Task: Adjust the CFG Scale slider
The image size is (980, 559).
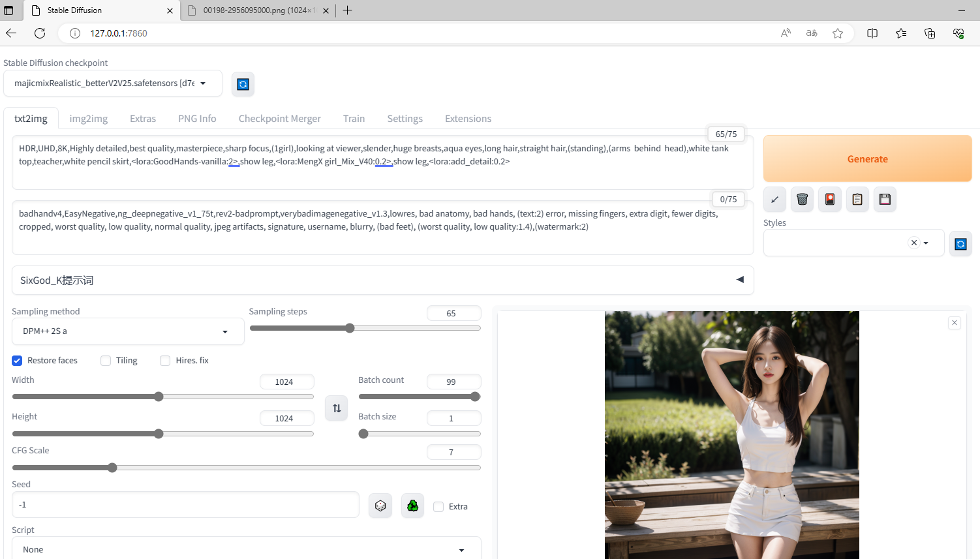Action: point(247,468)
